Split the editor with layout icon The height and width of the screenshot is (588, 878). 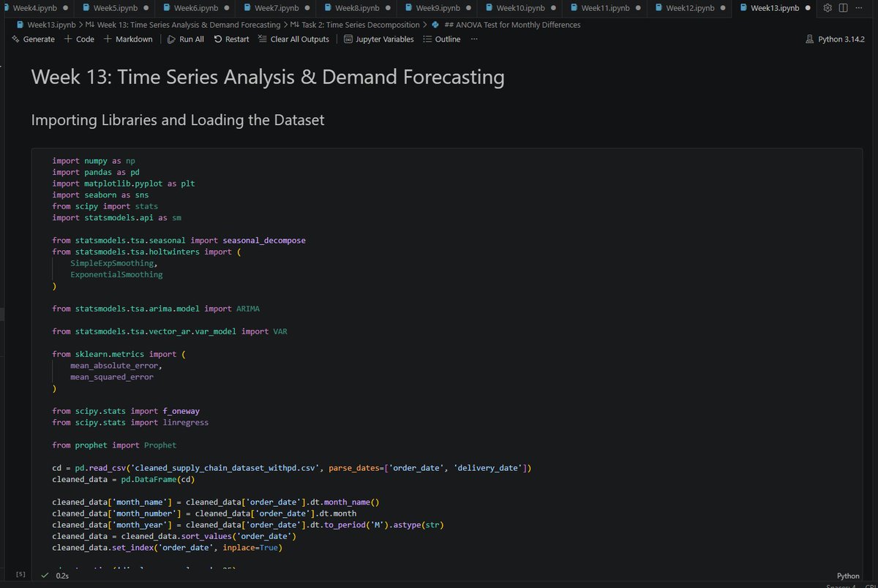tap(843, 8)
